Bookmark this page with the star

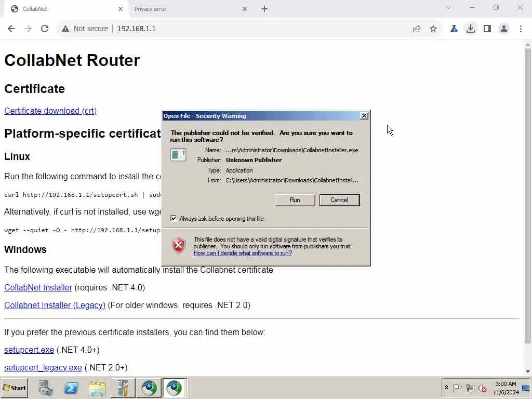[433, 29]
